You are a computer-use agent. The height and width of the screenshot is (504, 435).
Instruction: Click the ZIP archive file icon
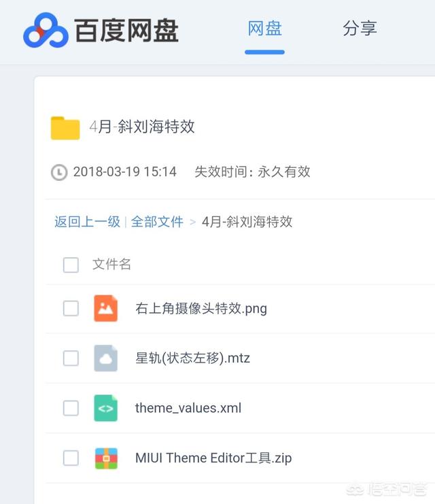coord(105,458)
